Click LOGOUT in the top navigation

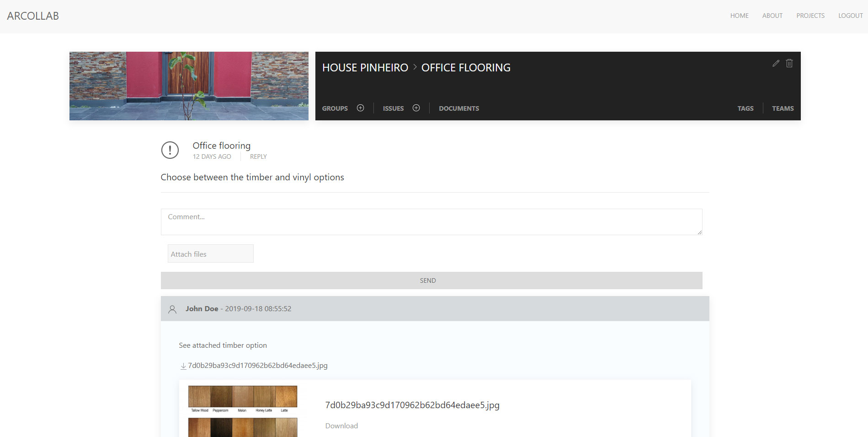(850, 16)
